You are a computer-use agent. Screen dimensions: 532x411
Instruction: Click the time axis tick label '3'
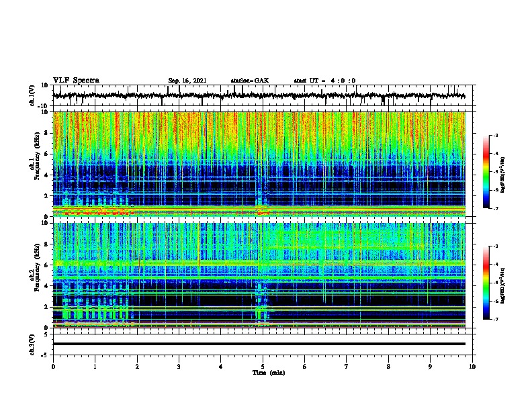click(x=179, y=367)
